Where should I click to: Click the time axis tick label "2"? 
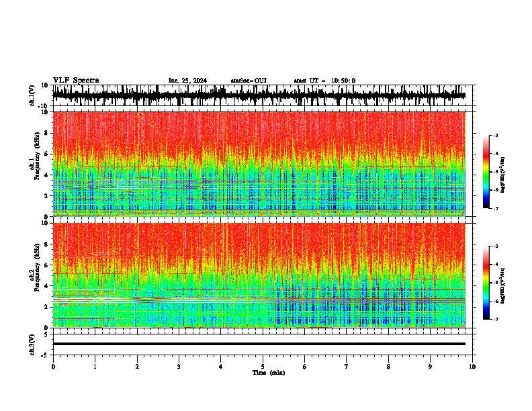point(137,367)
